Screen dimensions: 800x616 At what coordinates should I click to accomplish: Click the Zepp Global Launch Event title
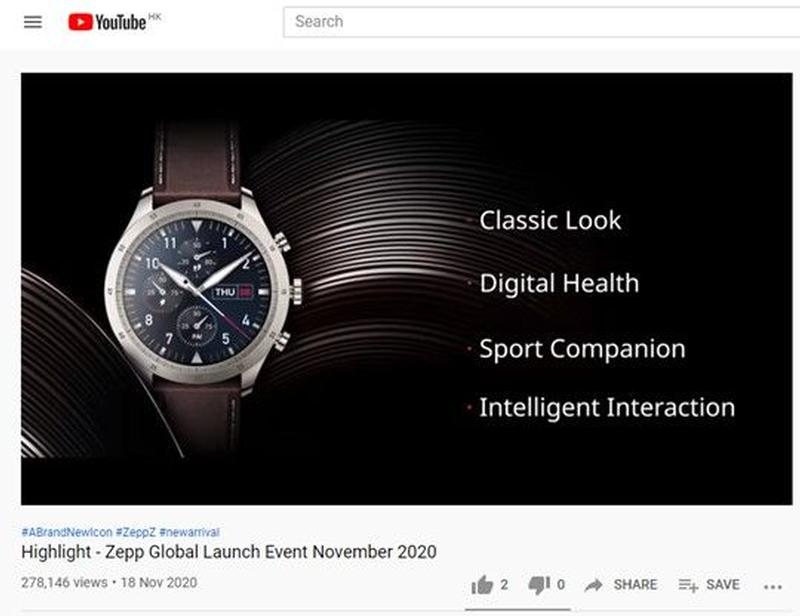tap(229, 552)
